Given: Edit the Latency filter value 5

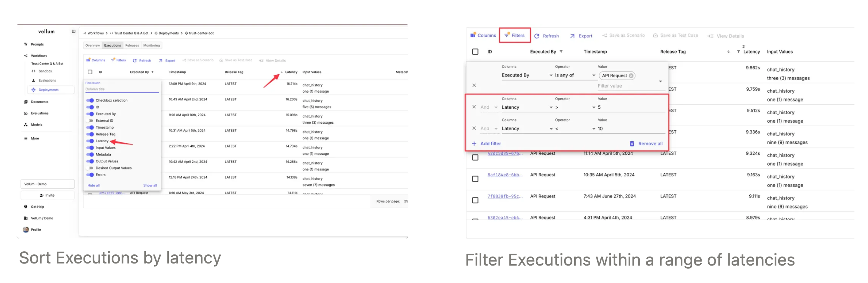Looking at the screenshot, I should (631, 107).
